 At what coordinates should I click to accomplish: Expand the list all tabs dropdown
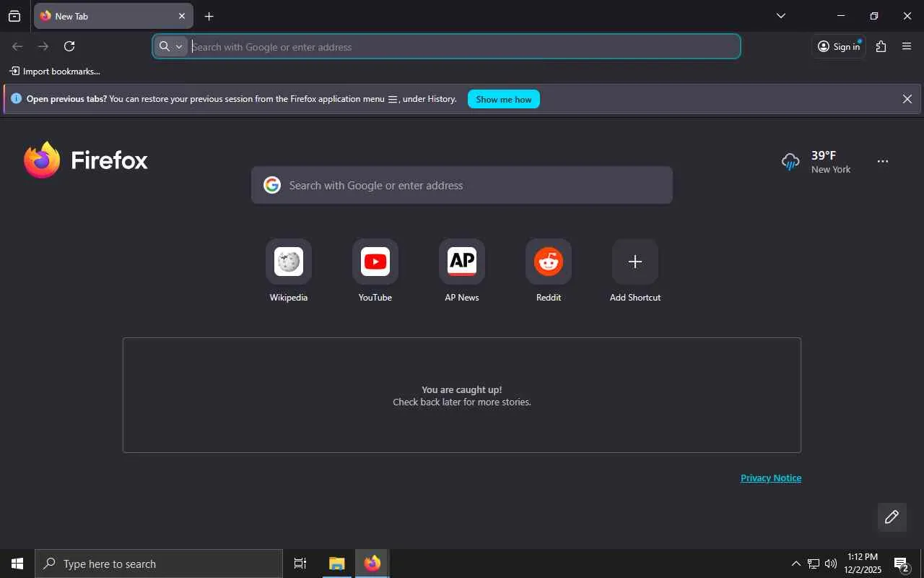[781, 16]
